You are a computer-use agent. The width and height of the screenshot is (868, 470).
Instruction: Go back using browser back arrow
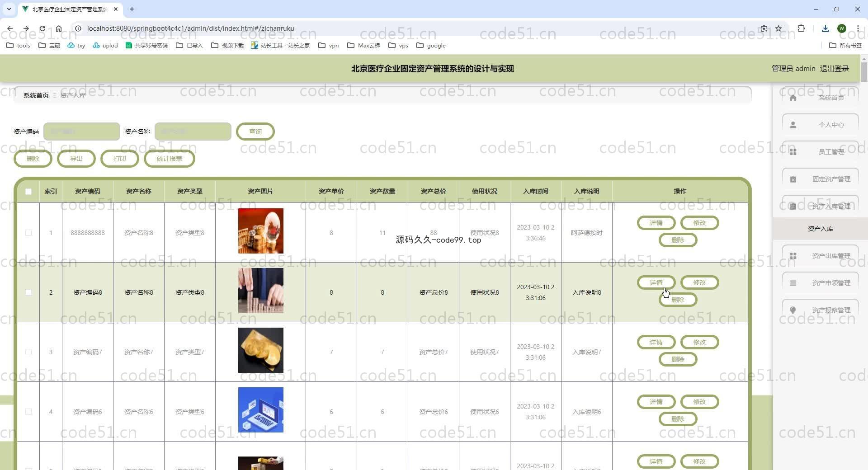(10, 28)
